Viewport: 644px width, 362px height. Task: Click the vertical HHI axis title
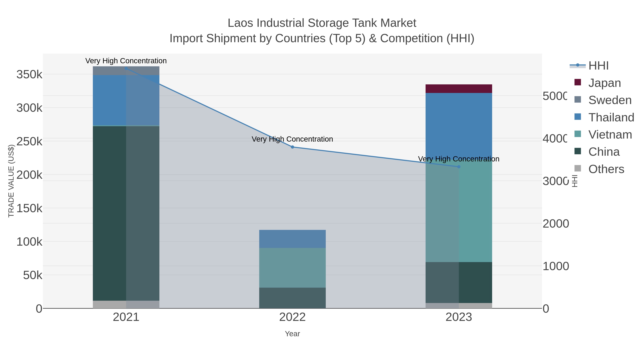(575, 181)
